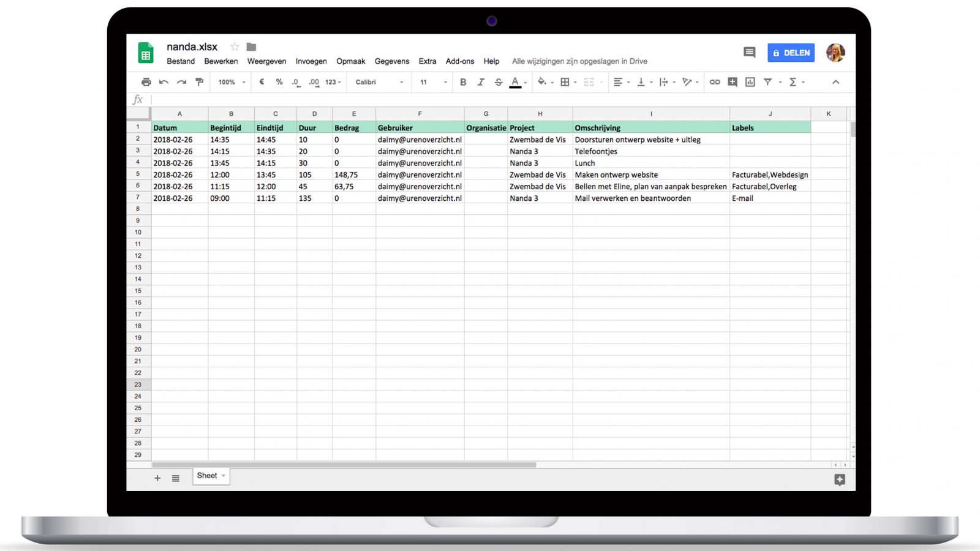Open the Add-ons menu
The width and height of the screenshot is (980, 551).
point(460,61)
